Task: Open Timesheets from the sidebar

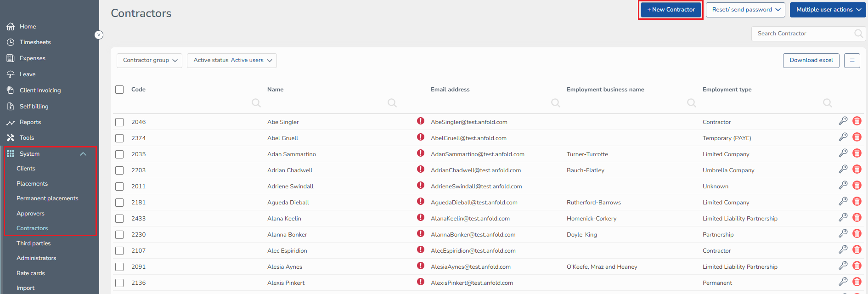Action: [35, 42]
